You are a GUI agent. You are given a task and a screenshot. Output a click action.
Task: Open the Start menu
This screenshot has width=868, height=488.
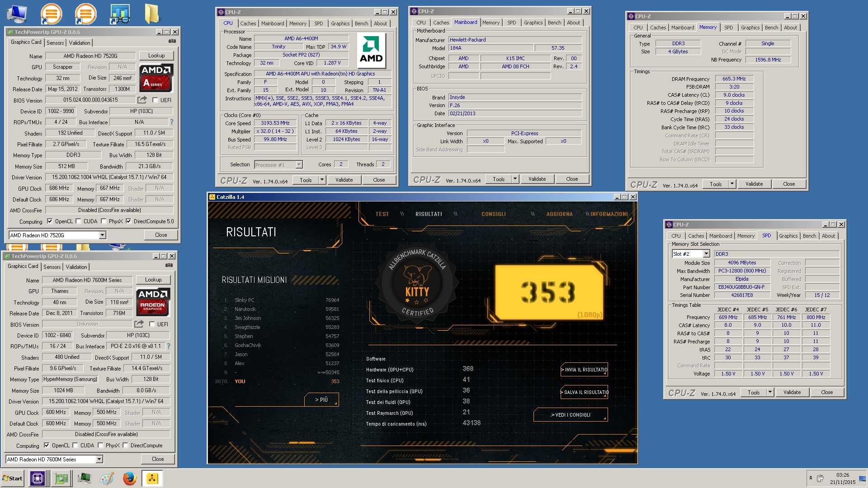[13, 478]
